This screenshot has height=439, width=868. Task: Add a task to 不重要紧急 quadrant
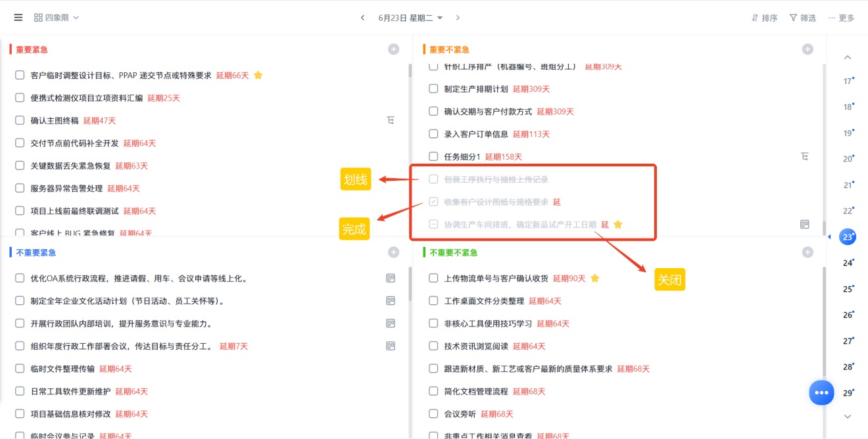point(393,252)
